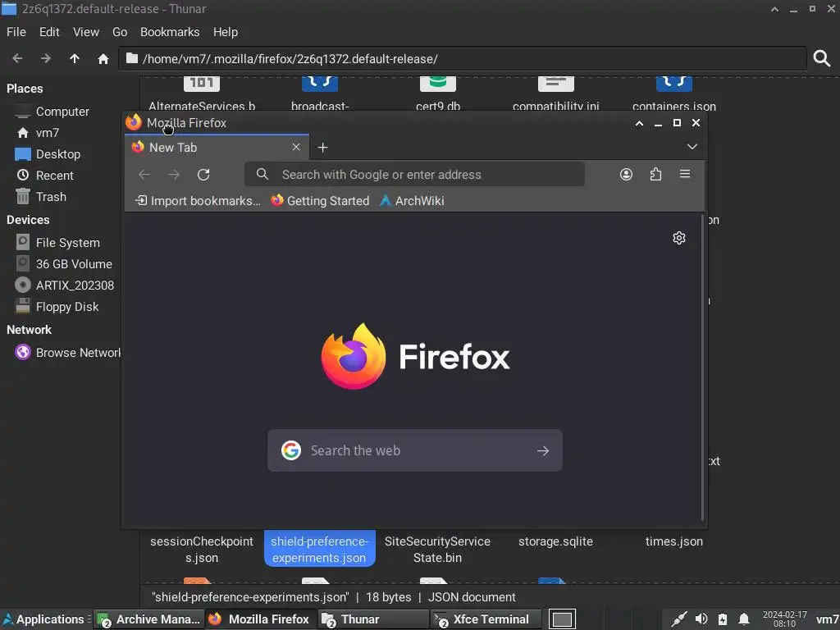840x630 pixels.
Task: Select Computer in Places sidebar
Action: click(62, 112)
